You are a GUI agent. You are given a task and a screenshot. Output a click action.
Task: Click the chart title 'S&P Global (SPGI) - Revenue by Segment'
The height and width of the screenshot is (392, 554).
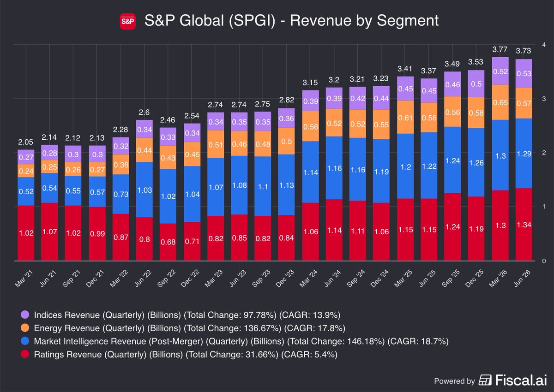291,21
